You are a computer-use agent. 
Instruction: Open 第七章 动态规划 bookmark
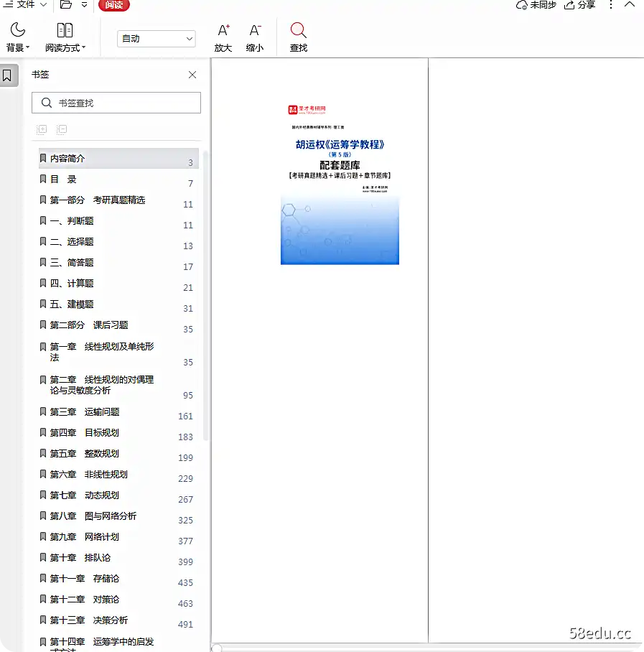pyautogui.click(x=118, y=495)
